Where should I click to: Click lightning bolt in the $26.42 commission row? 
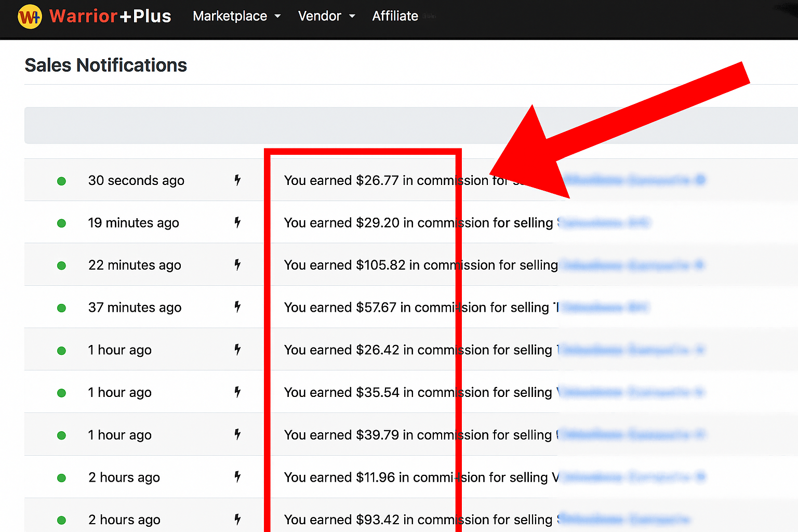[x=237, y=350]
